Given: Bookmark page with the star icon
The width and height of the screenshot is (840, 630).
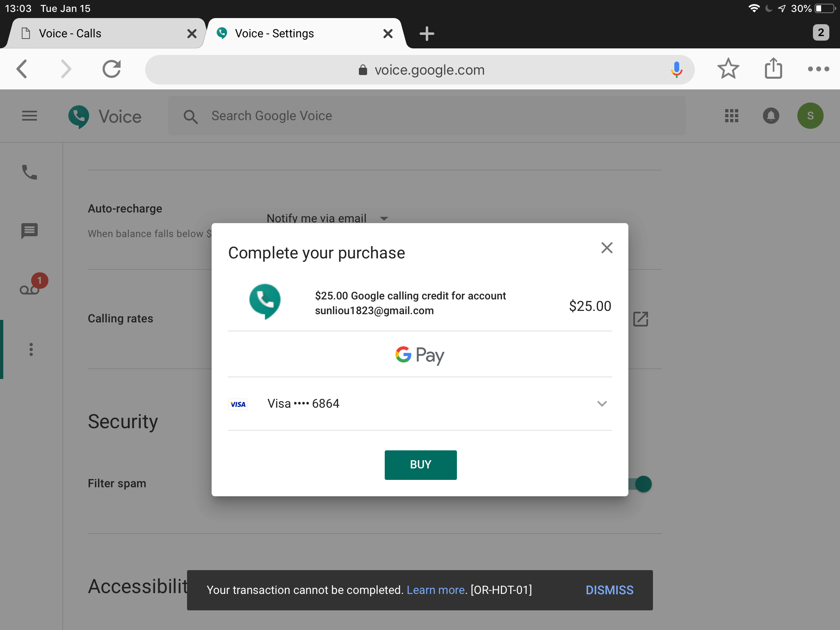Looking at the screenshot, I should tap(728, 68).
